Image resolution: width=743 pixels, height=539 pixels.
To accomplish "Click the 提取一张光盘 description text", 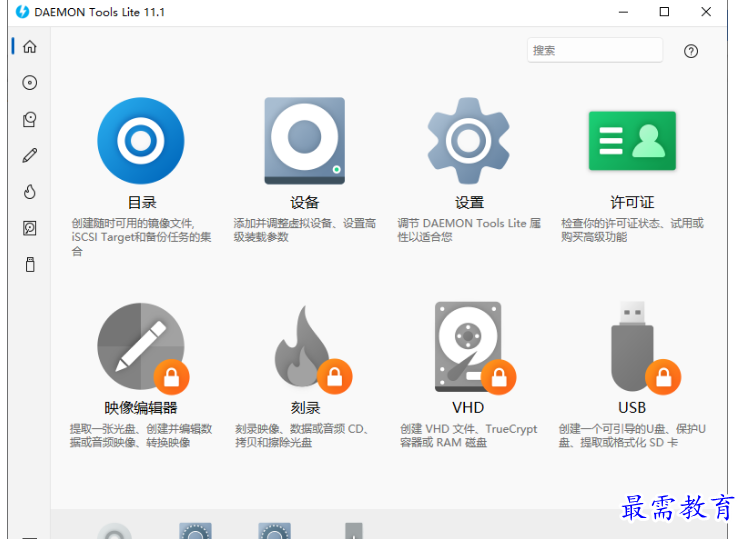I will (141, 436).
